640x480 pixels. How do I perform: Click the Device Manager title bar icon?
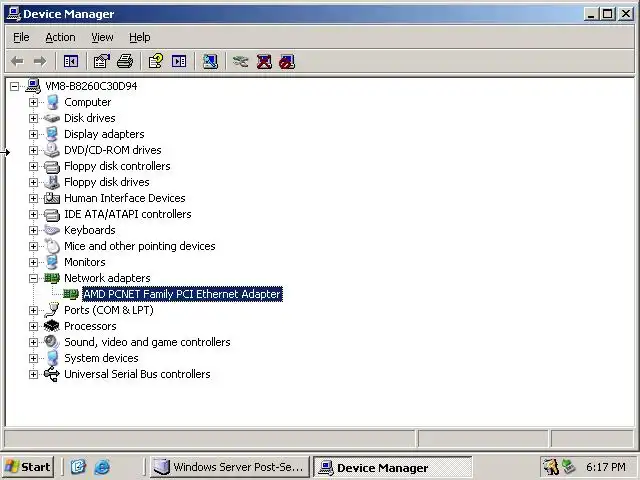(x=14, y=14)
